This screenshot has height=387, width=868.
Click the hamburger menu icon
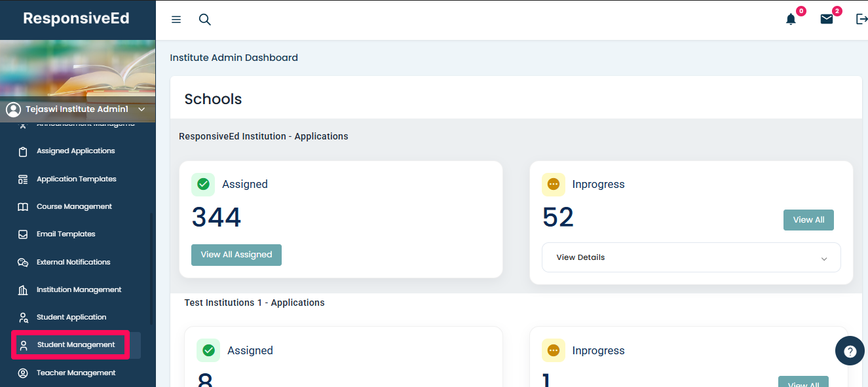176,20
